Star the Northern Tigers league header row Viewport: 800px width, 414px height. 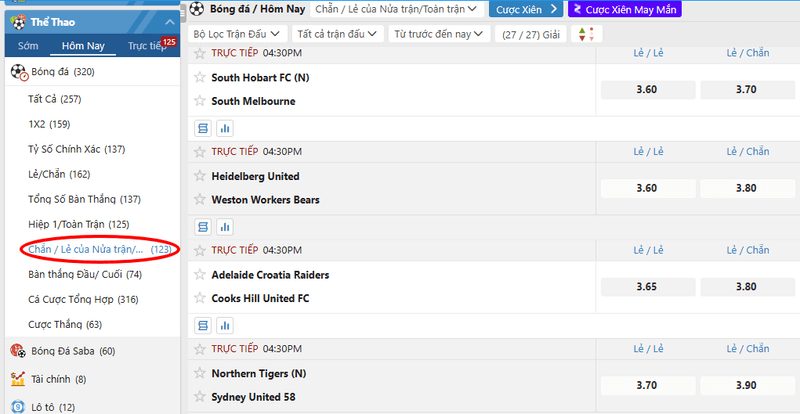200,349
